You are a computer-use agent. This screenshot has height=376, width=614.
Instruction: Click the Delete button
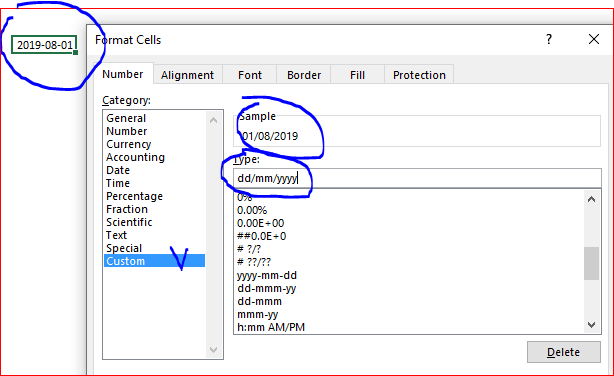(563, 352)
